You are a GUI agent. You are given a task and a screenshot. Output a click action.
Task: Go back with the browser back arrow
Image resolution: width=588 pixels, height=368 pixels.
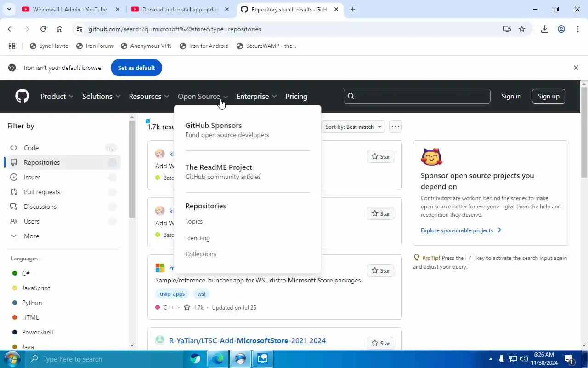point(10,29)
